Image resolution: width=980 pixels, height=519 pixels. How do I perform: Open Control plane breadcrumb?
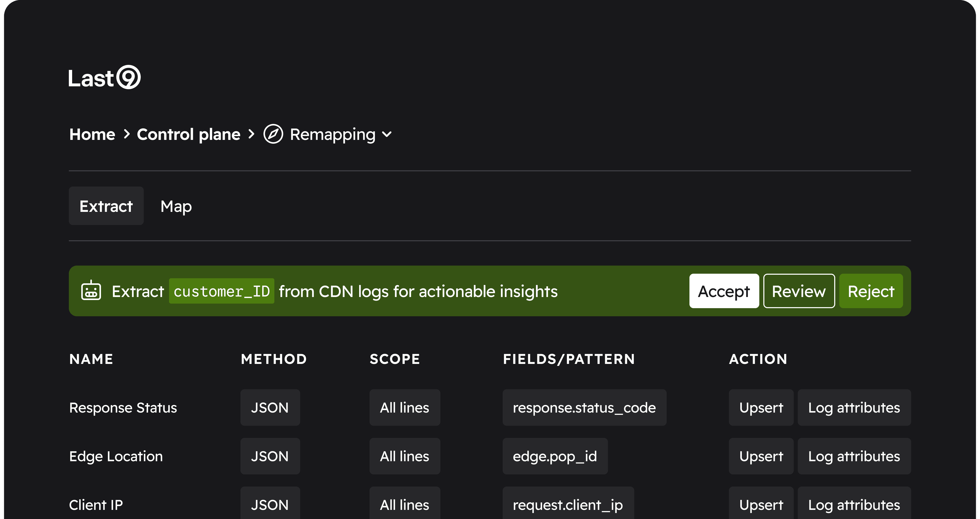(188, 134)
